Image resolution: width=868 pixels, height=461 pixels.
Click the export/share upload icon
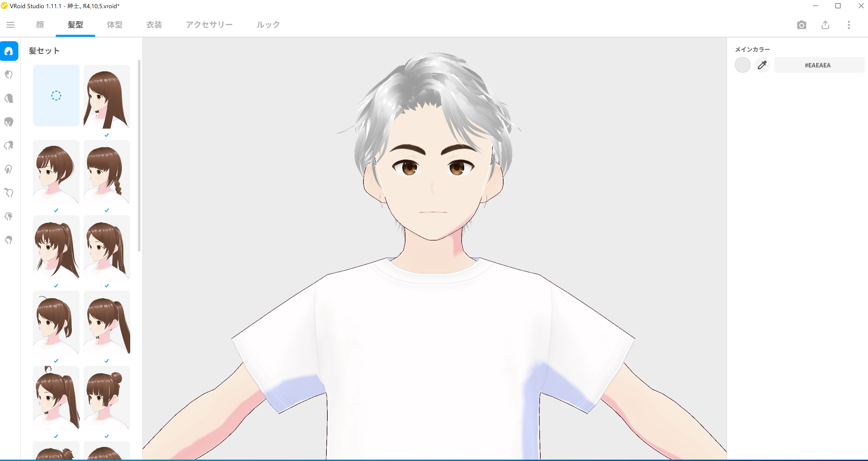pos(825,25)
